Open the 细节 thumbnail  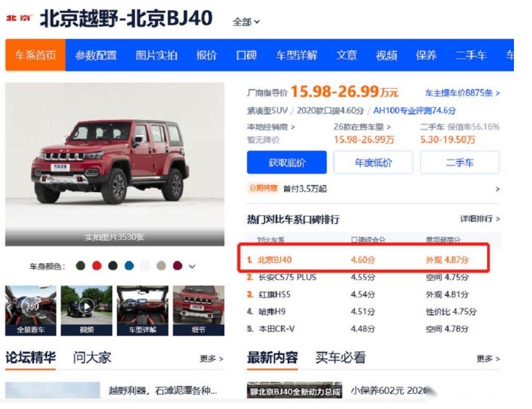[x=199, y=310]
